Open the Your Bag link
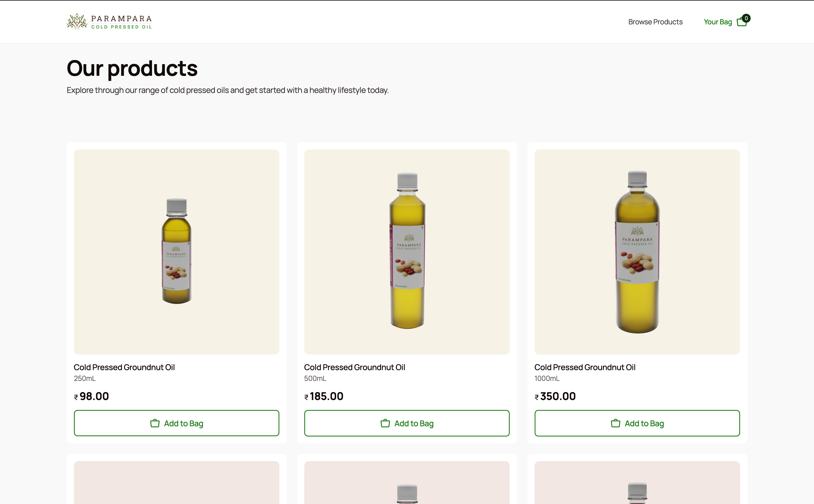 (718, 22)
